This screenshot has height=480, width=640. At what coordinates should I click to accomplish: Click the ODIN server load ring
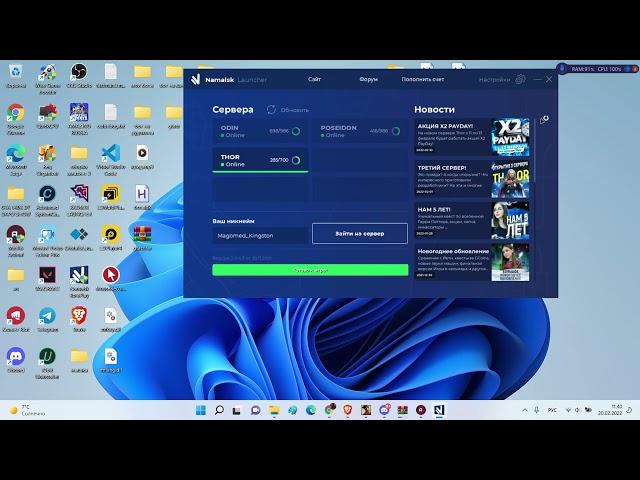[296, 131]
